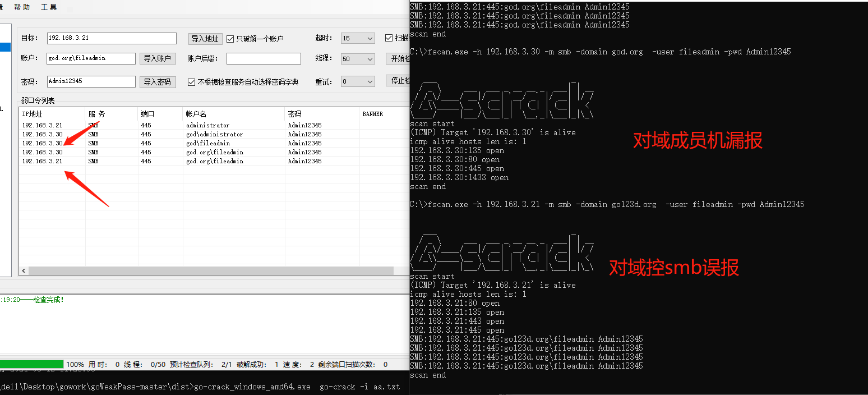
Task: Open the 线程 dropdown showing 50
Action: 358,58
